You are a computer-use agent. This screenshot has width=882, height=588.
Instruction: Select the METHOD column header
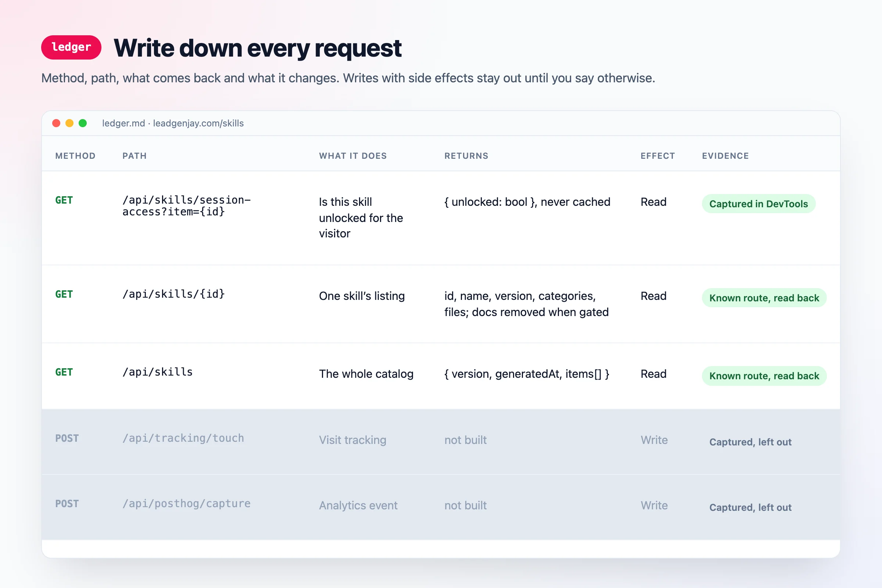(x=75, y=156)
